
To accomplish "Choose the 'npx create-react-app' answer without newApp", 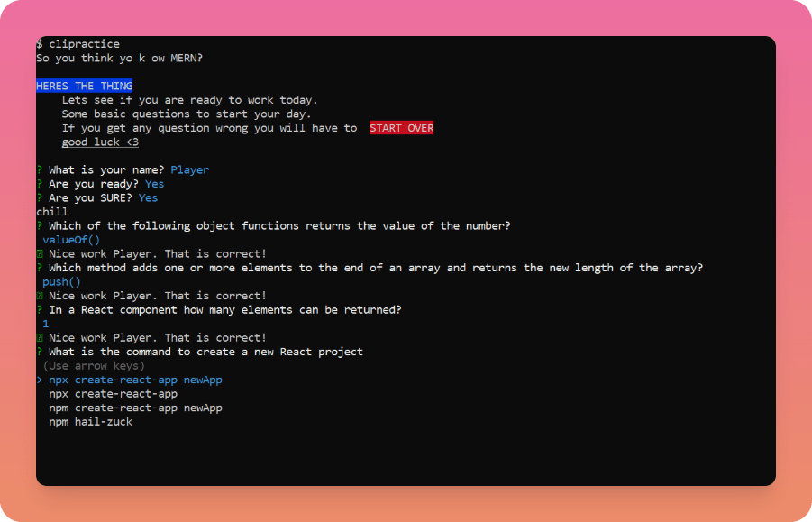I will (113, 394).
